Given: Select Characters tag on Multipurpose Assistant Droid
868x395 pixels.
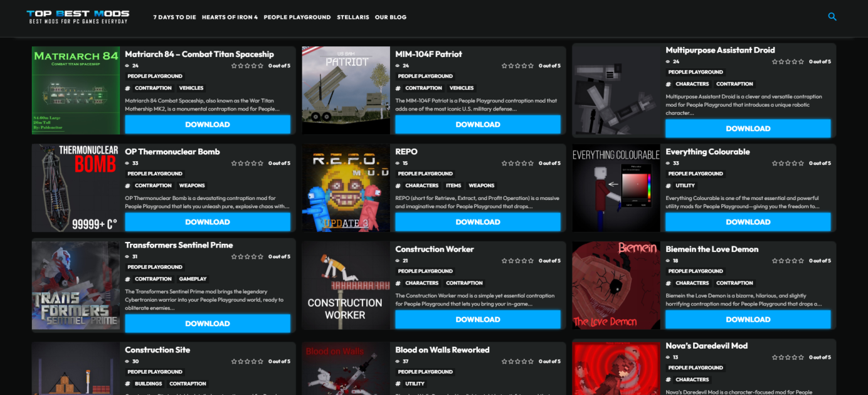Looking at the screenshot, I should [692, 84].
